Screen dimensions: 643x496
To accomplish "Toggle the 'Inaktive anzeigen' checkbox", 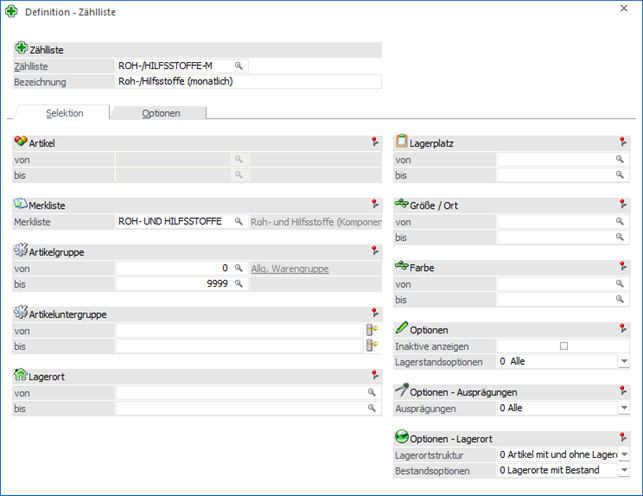I will (x=564, y=346).
